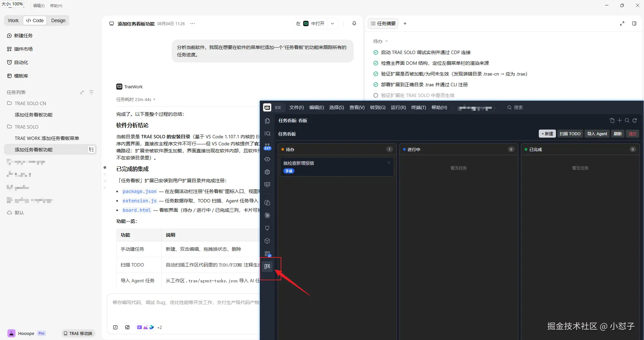Screen dimensions: 644x340
Task: Click the notification bell icon in chat header
Action: (354, 23)
